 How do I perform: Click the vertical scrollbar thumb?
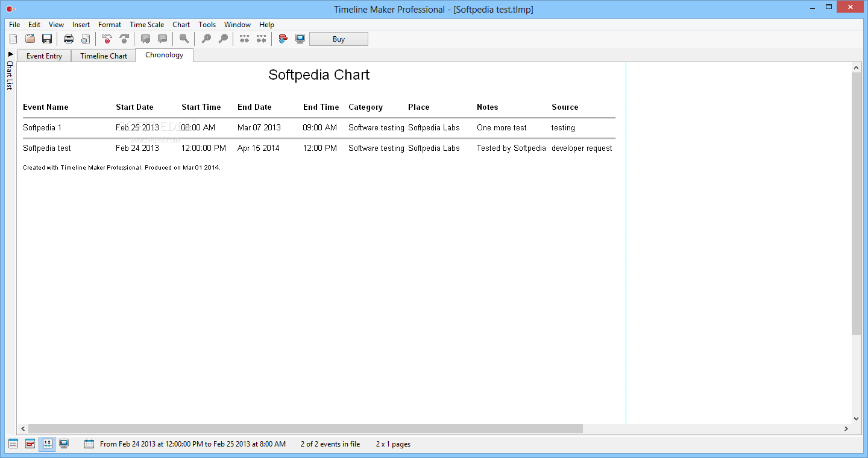click(x=856, y=203)
